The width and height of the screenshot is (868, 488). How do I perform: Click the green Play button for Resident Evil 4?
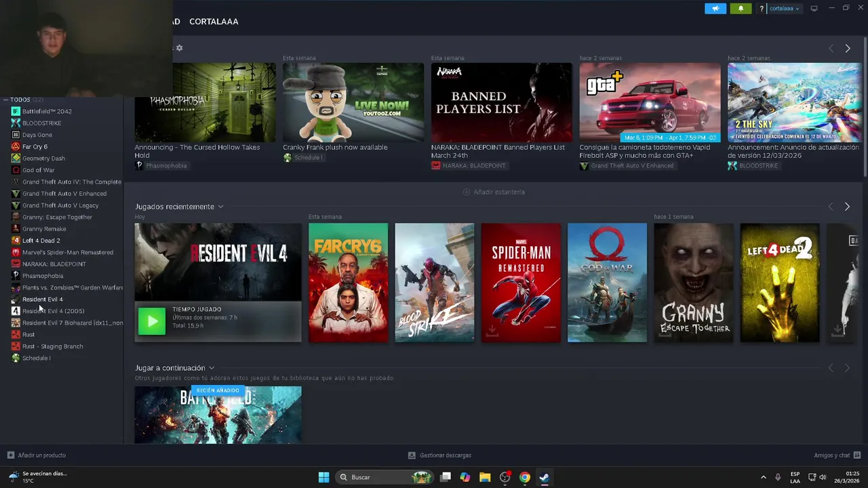pos(152,321)
